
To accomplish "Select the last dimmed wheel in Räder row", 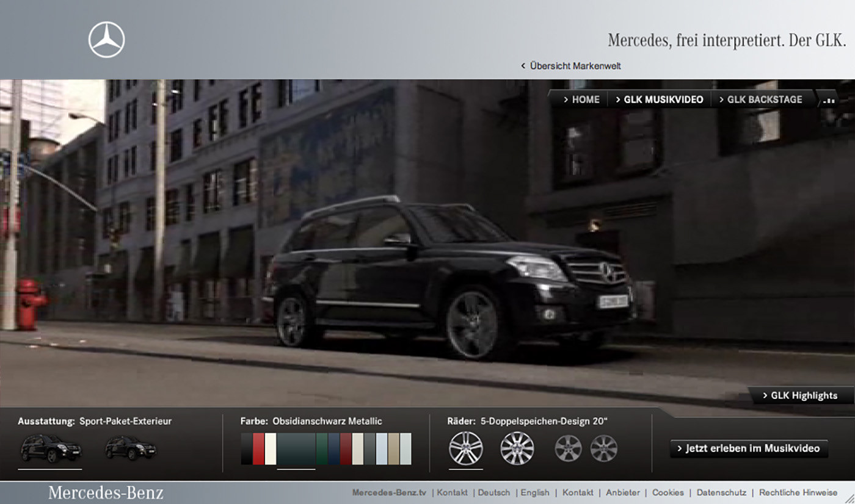I will pos(603,448).
